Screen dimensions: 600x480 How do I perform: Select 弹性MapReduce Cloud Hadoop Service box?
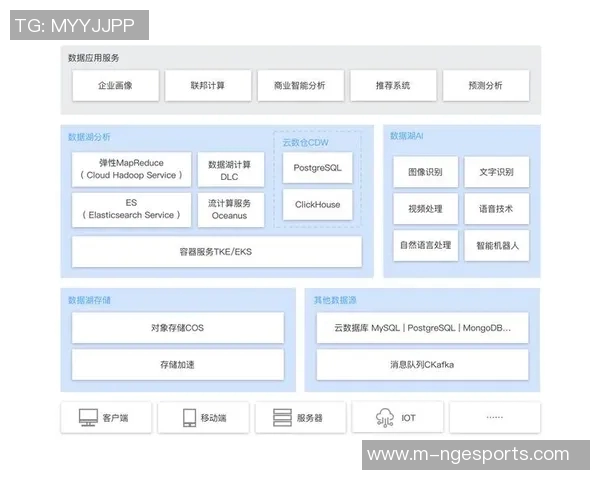pos(131,169)
